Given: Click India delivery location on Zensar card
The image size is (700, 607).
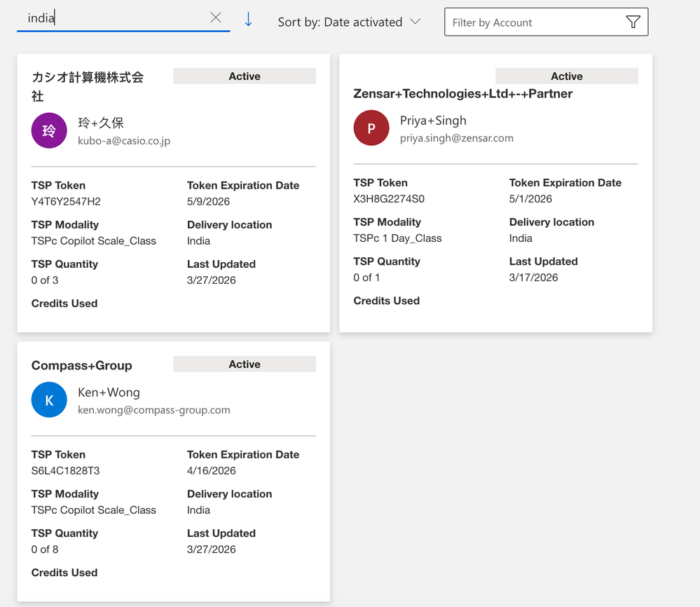Looking at the screenshot, I should tap(521, 238).
